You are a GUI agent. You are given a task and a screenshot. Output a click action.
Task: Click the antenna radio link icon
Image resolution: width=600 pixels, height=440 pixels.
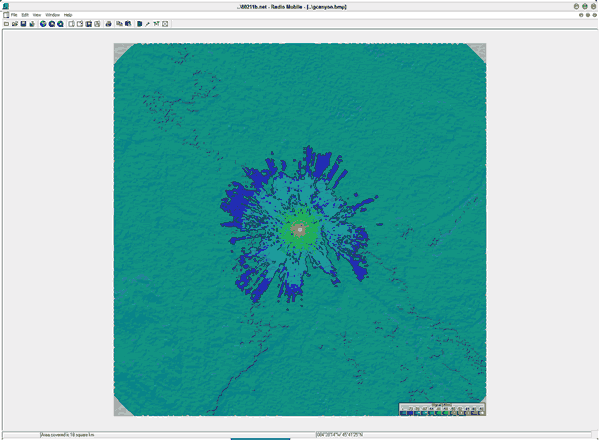pos(156,23)
